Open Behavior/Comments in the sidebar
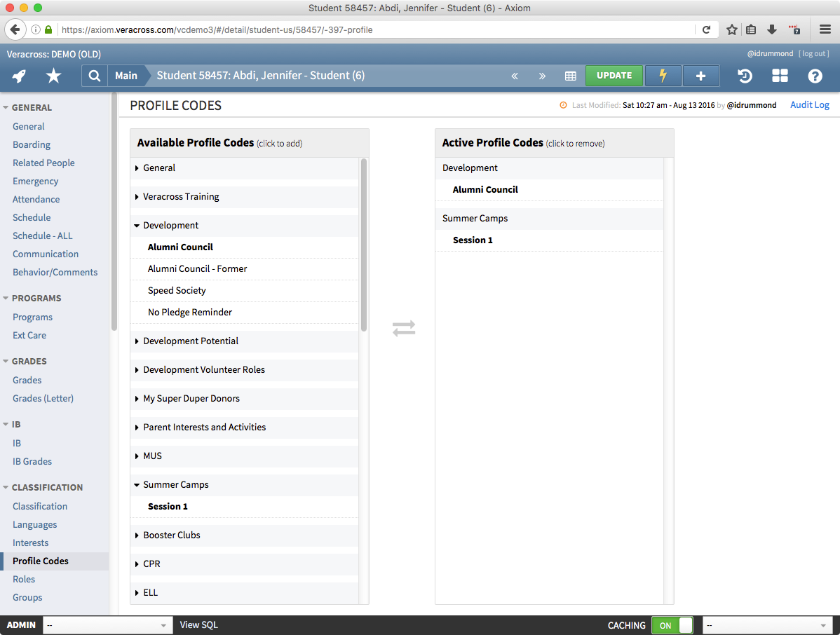The height and width of the screenshot is (635, 840). [55, 273]
